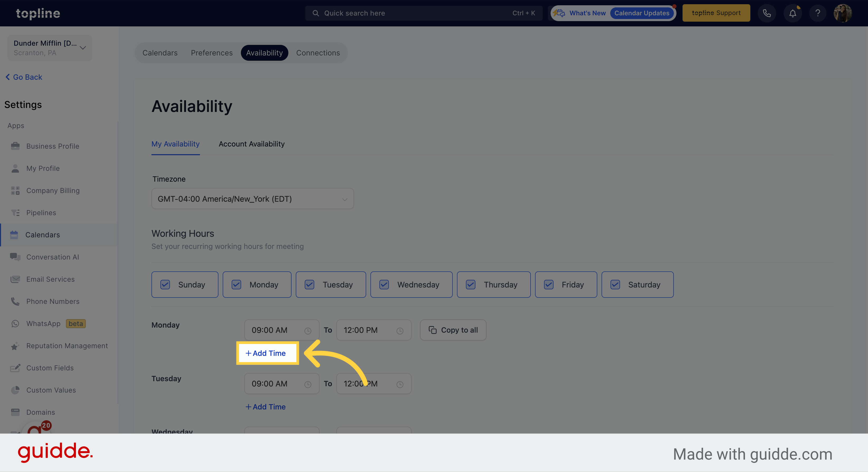The width and height of the screenshot is (868, 472).
Task: Click the Calendars icon in sidebar
Action: click(x=14, y=234)
